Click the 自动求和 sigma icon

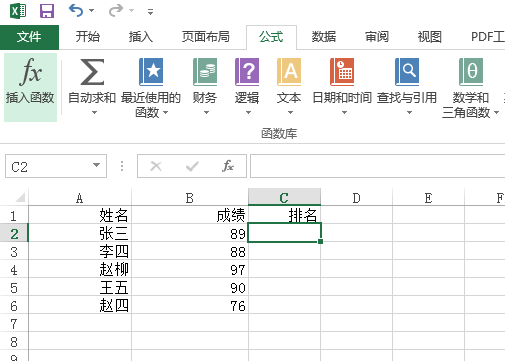(92, 72)
